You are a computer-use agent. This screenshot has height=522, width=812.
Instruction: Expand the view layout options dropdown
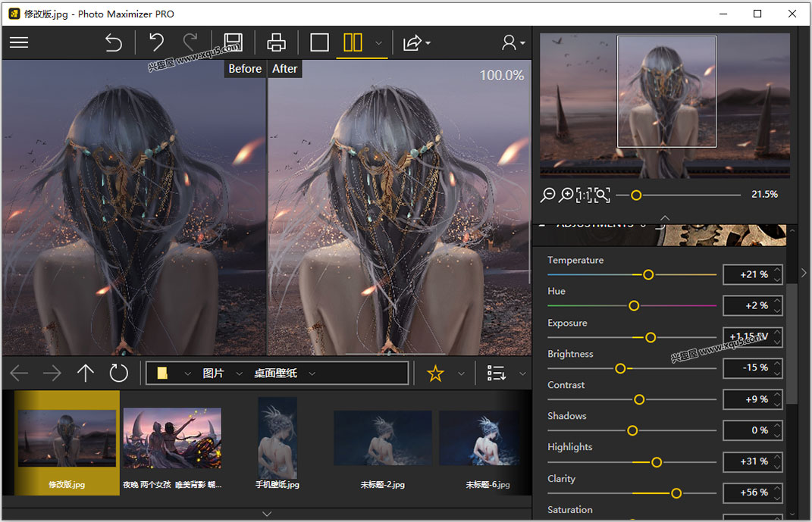click(378, 43)
